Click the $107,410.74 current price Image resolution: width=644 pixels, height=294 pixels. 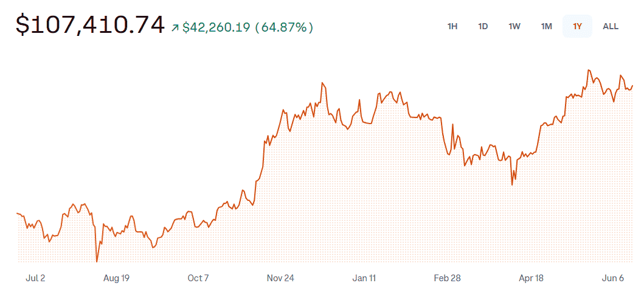(x=90, y=25)
